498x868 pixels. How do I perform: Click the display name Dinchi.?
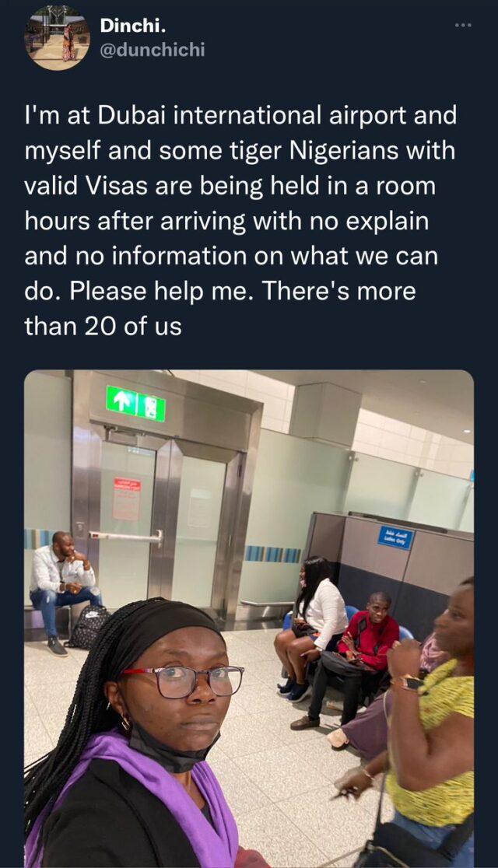coord(133,25)
